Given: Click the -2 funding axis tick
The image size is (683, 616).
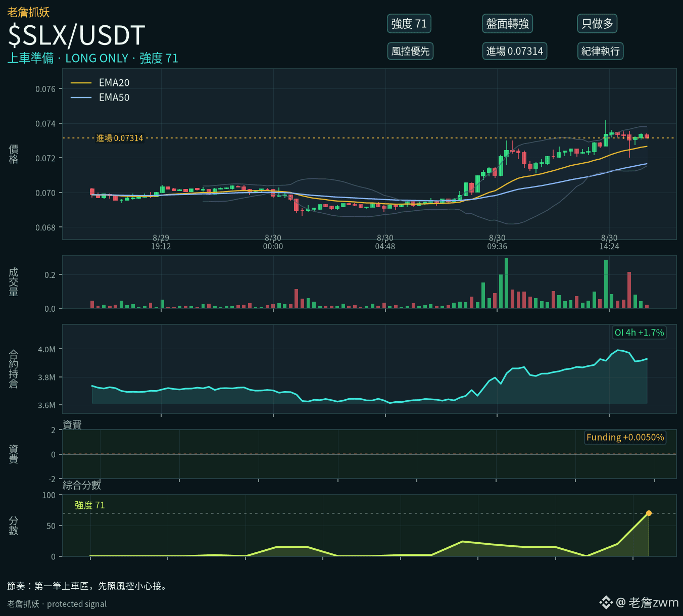Looking at the screenshot, I should tap(52, 479).
